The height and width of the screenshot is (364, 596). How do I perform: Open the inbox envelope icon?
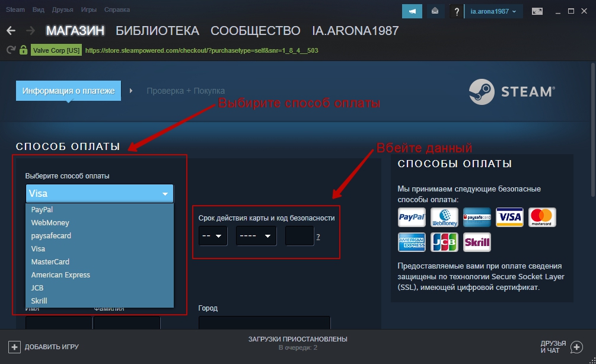(435, 11)
